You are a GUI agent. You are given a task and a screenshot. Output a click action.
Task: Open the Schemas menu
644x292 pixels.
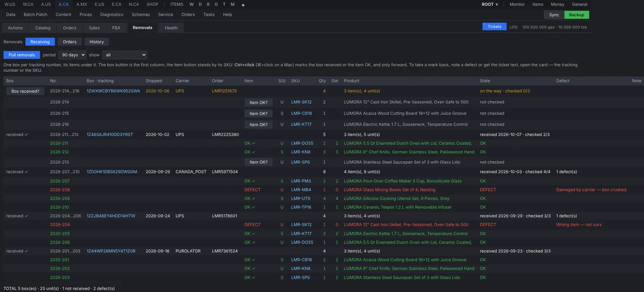(141, 15)
